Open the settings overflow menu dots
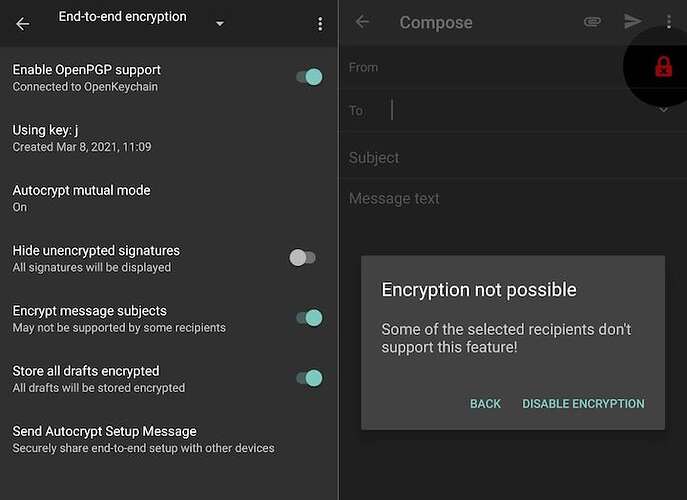 click(320, 24)
